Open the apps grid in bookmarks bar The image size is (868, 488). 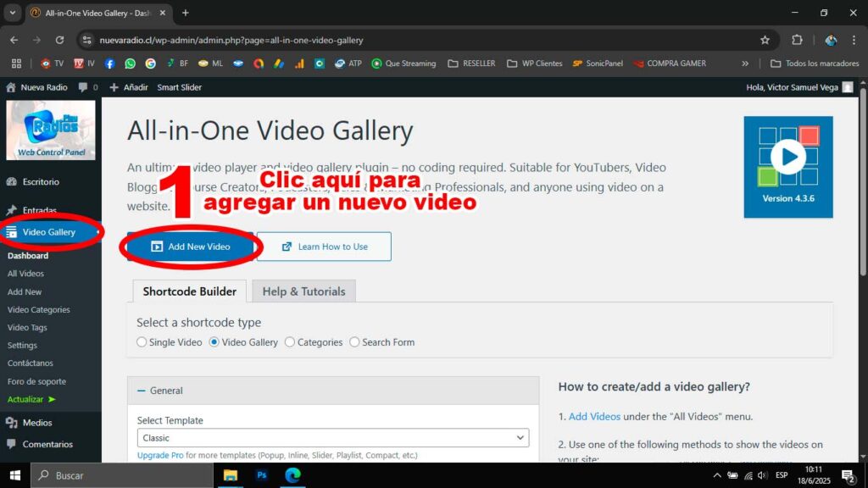[17, 64]
